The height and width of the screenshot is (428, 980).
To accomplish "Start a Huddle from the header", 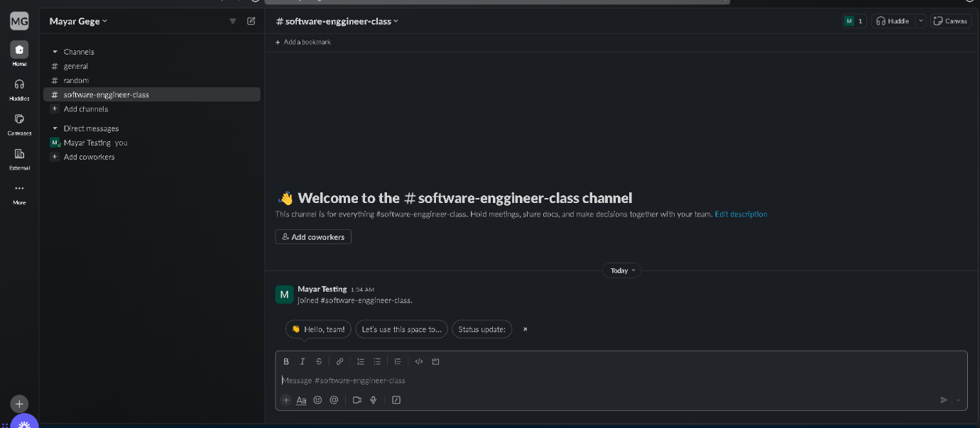I will coord(893,21).
